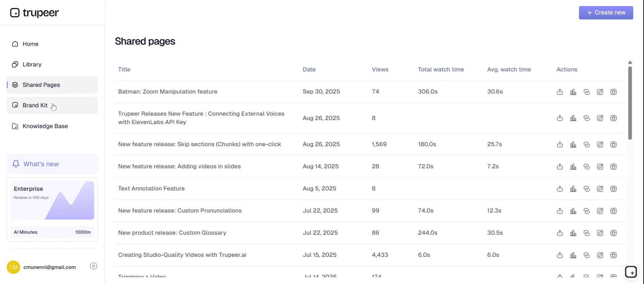The image size is (644, 284).
Task: Click the Total watch time header
Action: pos(441,69)
